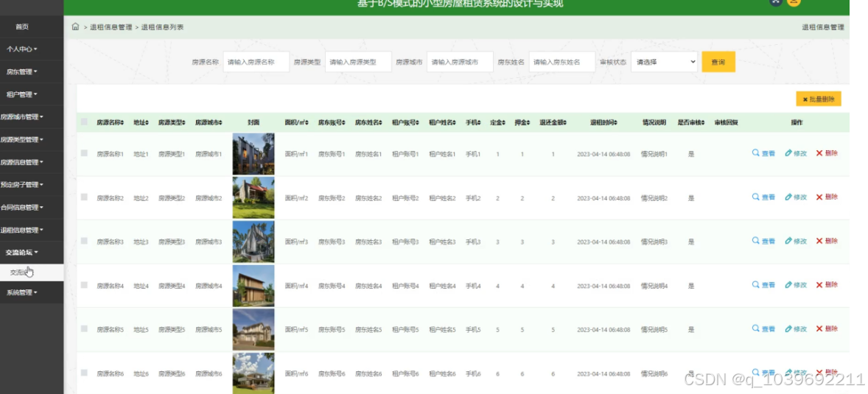Delete the 房源名称1 row
The height and width of the screenshot is (394, 868).
point(827,153)
